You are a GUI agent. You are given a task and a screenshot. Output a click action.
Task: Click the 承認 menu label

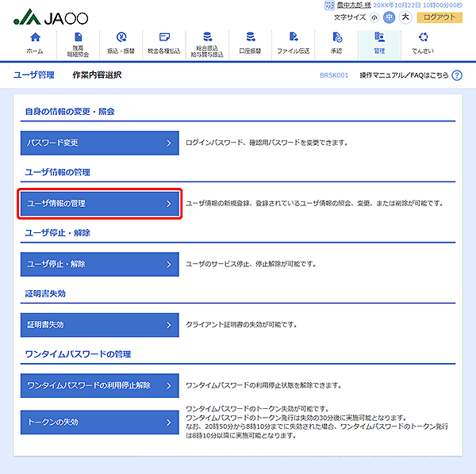click(x=336, y=51)
